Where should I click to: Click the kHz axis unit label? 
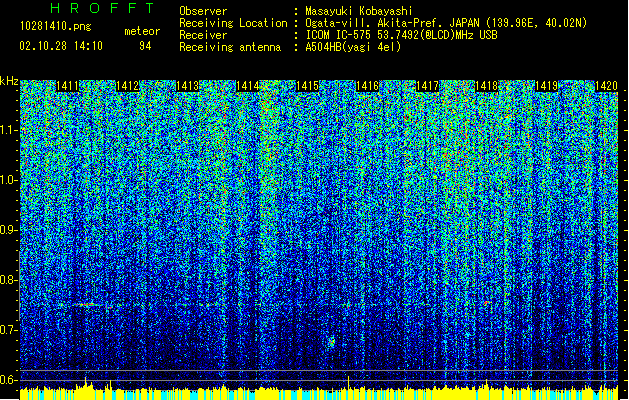[x=9, y=81]
